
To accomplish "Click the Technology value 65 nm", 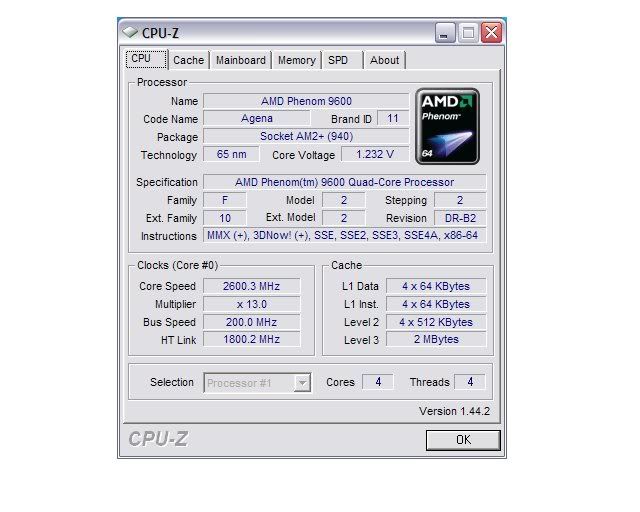I will pos(231,154).
